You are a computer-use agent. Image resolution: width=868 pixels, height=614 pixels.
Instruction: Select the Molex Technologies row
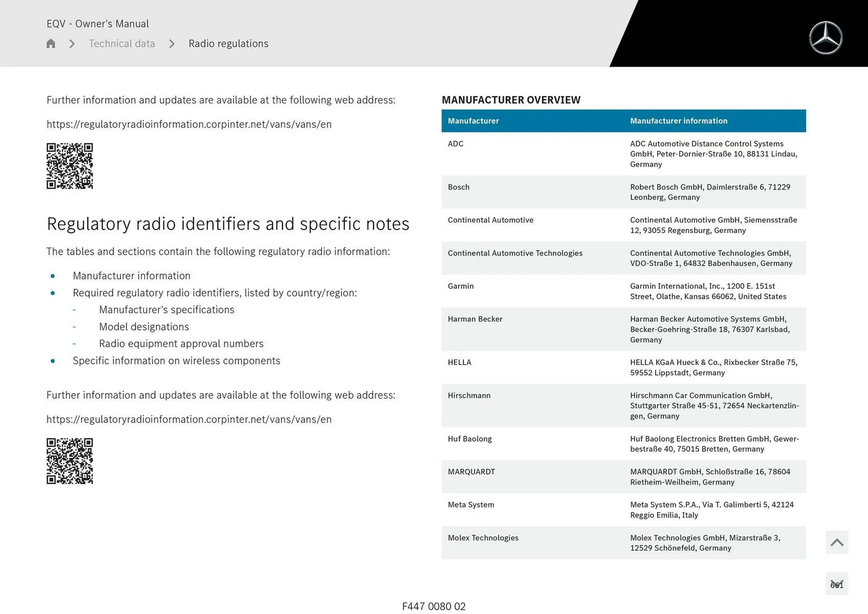[x=623, y=543]
